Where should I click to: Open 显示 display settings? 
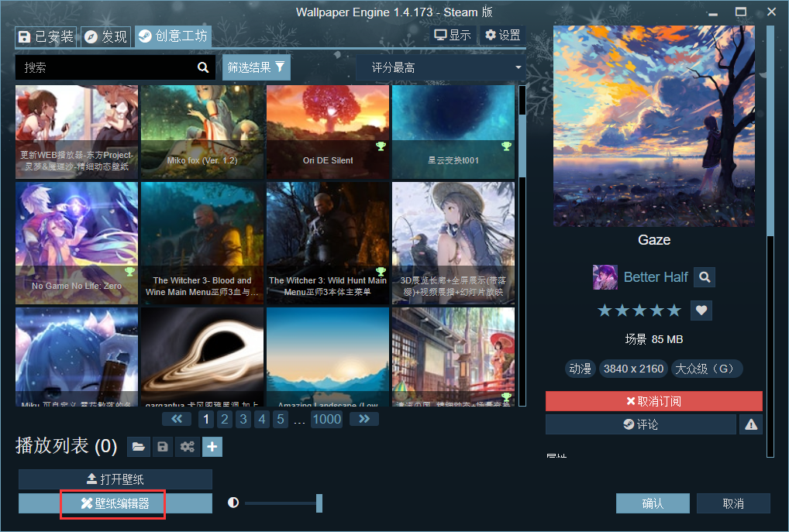[453, 35]
